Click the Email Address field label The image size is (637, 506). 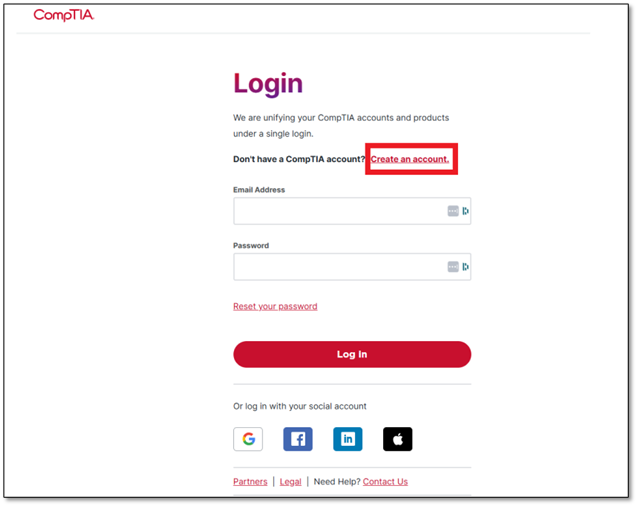[259, 190]
